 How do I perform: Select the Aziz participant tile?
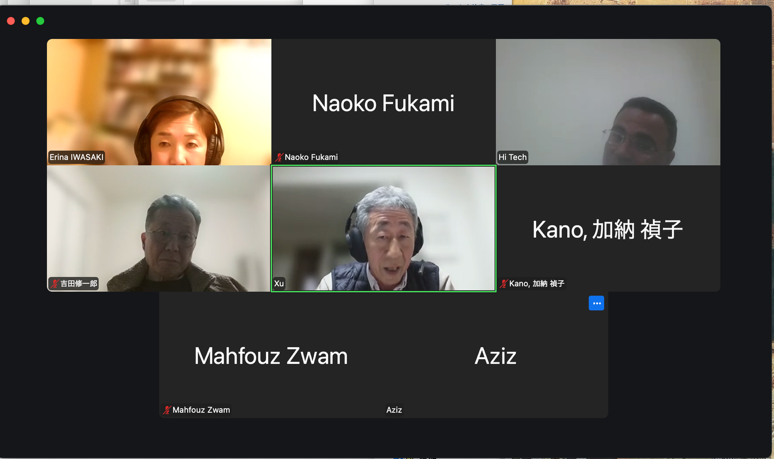496,355
